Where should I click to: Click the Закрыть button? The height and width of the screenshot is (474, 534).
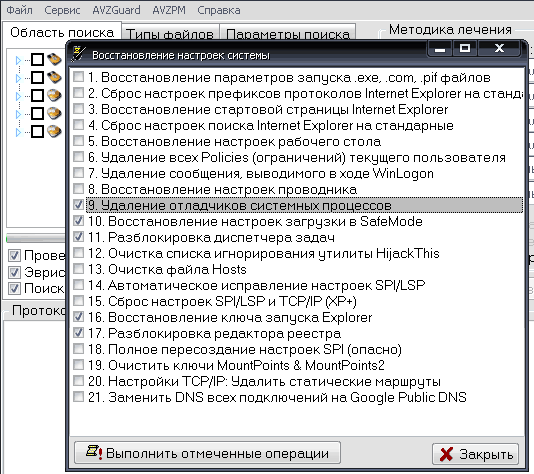pyautogui.click(x=475, y=454)
